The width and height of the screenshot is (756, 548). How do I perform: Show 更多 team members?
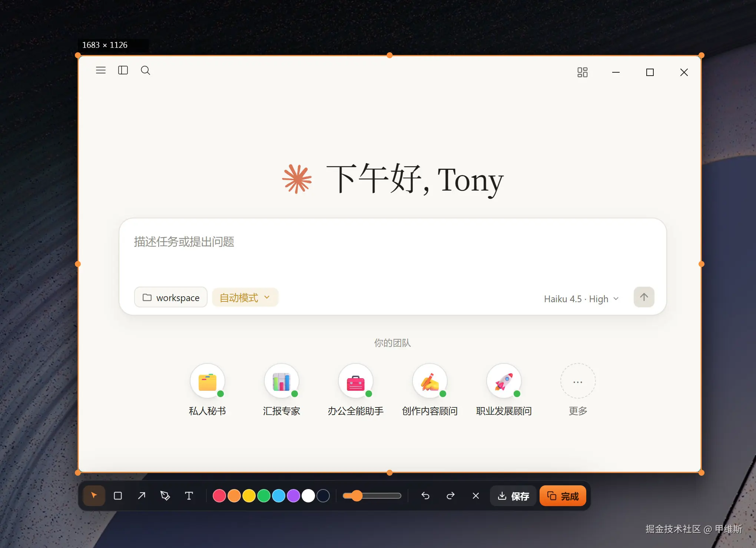[578, 390]
